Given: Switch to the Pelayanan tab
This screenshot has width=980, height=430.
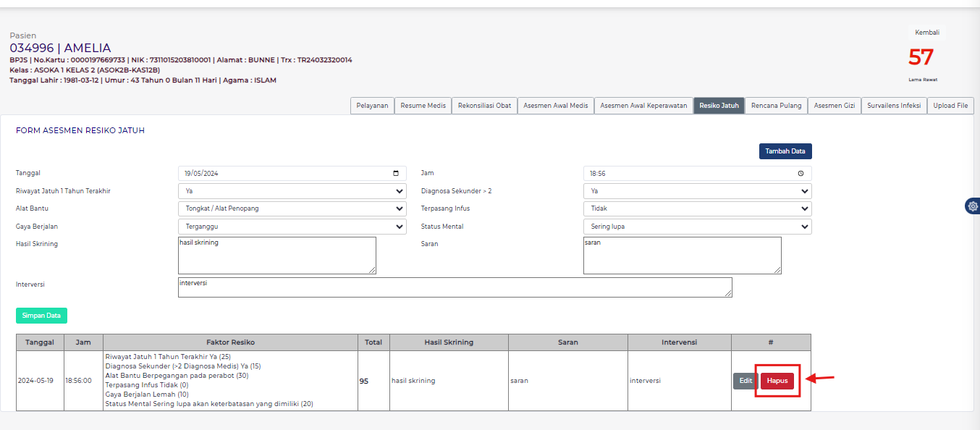Looking at the screenshot, I should (x=372, y=105).
